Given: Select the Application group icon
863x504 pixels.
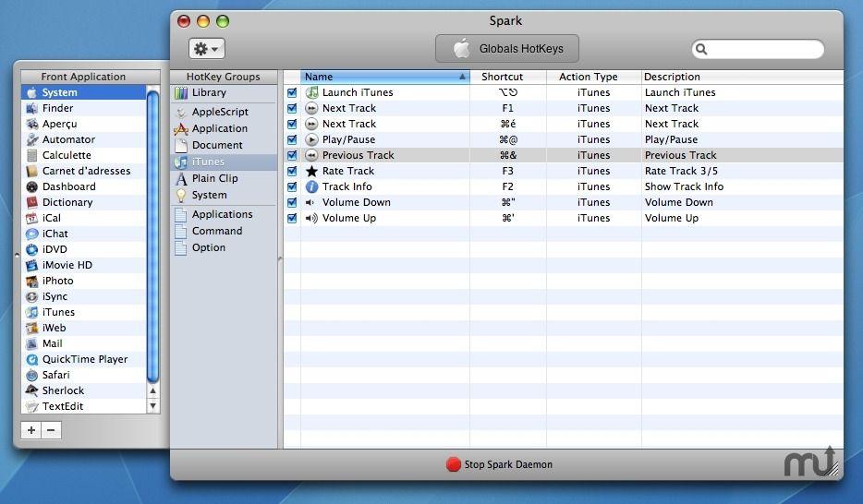Looking at the screenshot, I should [181, 128].
